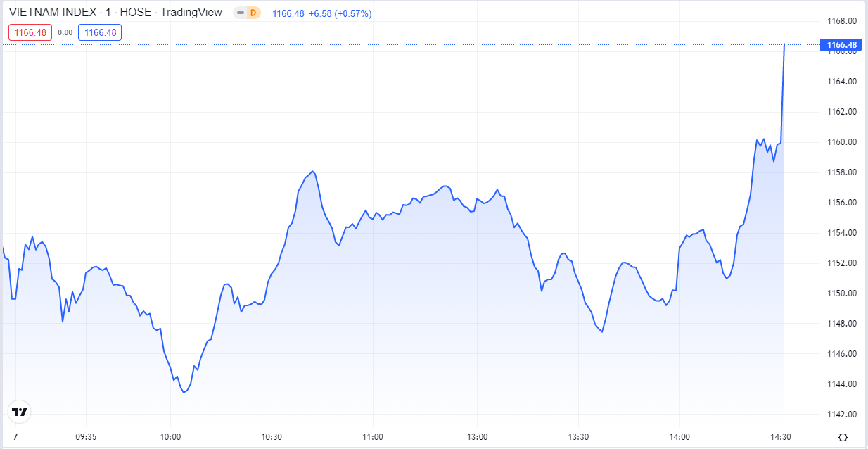Click the 1150.00 price axis label
Viewport: 868px width, 449px height.
842,293
